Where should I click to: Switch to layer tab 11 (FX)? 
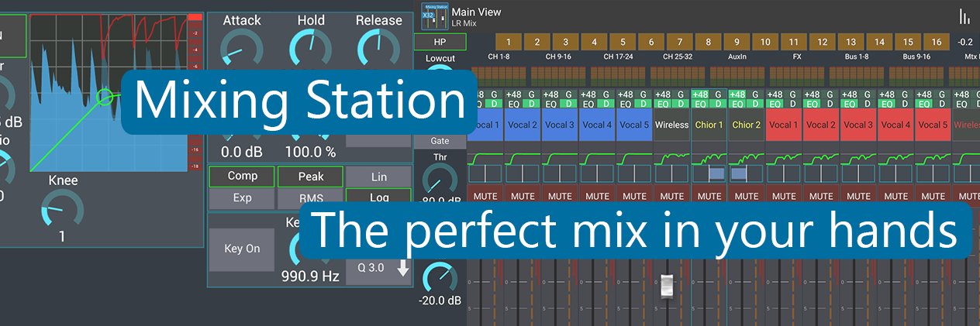(x=793, y=42)
